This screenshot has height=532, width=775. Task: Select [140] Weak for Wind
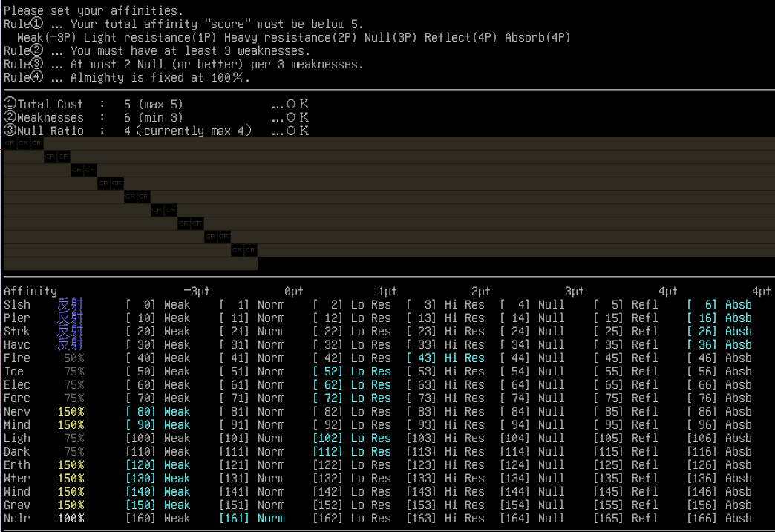point(157,491)
